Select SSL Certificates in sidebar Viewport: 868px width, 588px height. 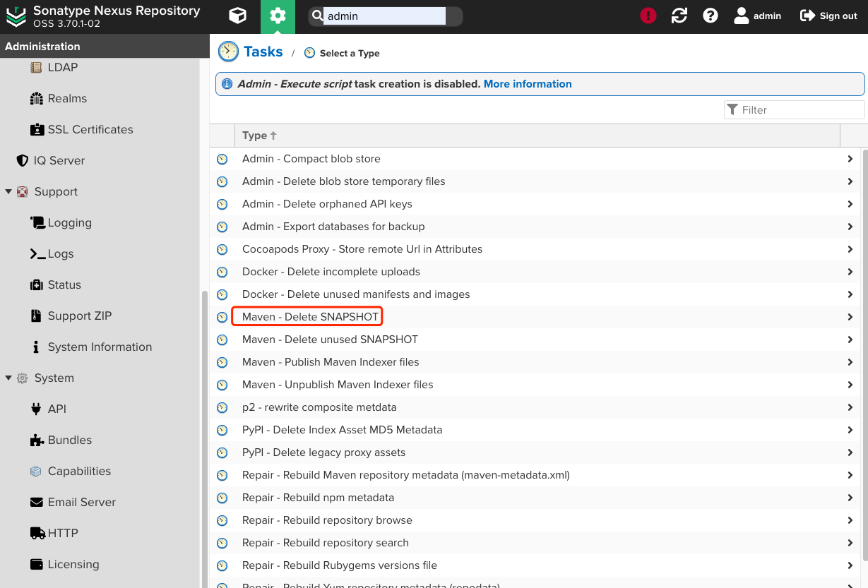[x=90, y=129]
